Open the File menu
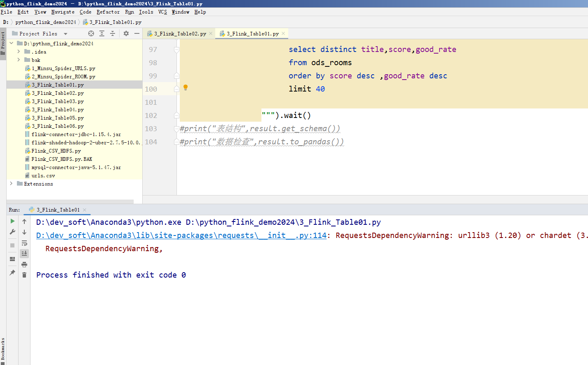Viewport: 588px width, 365px height. (6, 12)
